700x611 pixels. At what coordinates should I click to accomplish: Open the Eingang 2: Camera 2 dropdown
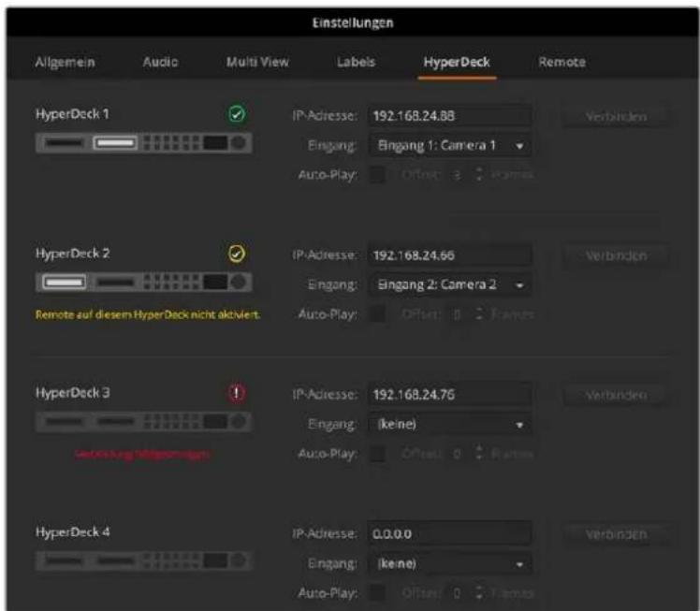pyautogui.click(x=449, y=284)
